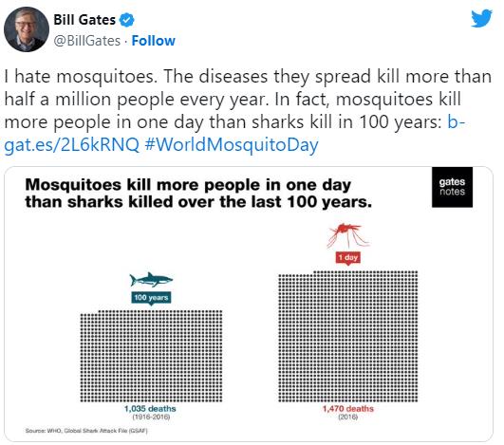The image size is (504, 445).
Task: Follow Bill Gates' account
Action: click(x=154, y=41)
